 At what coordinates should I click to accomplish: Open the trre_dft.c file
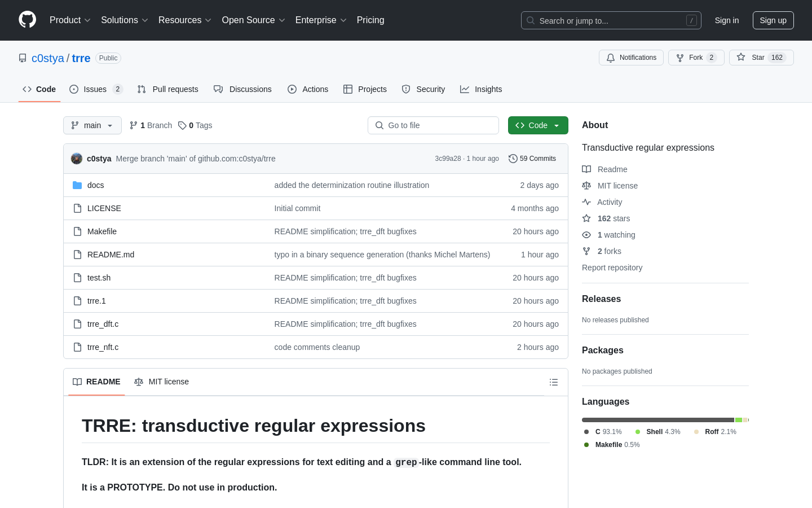point(103,324)
